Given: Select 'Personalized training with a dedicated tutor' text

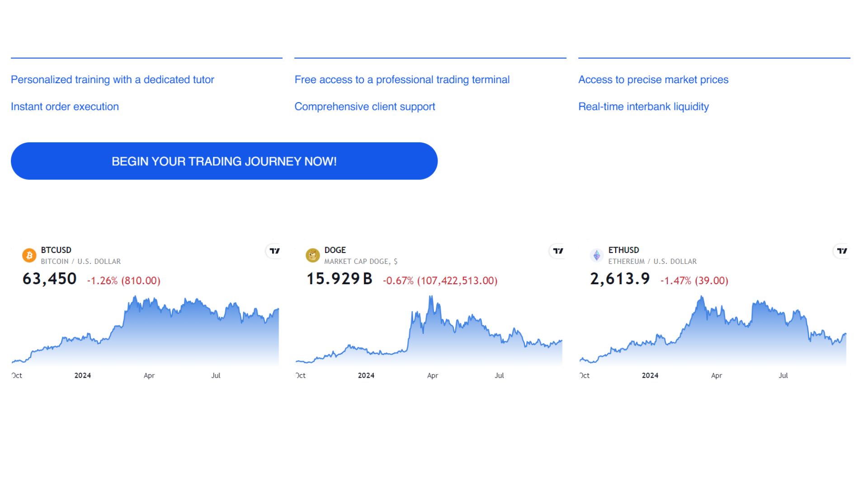Looking at the screenshot, I should [x=113, y=80].
